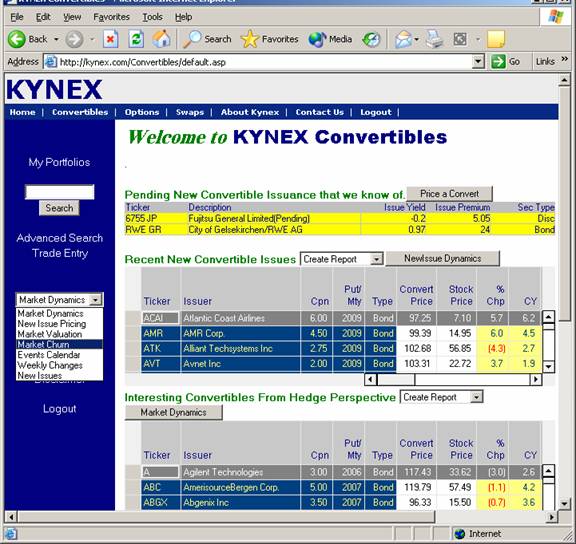Click the Address URL field
Viewport: 576px width, 544px height.
tap(264, 62)
